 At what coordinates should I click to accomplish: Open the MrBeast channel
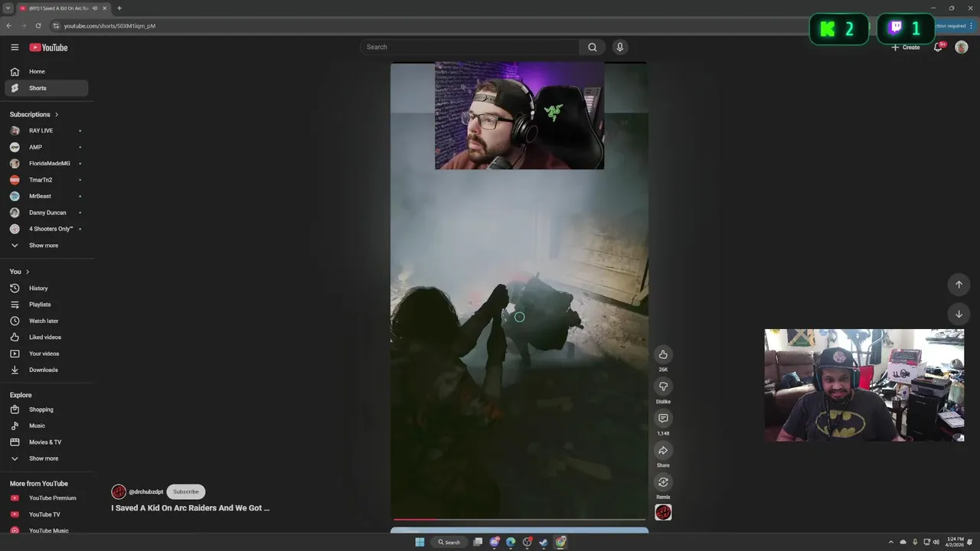47,196
